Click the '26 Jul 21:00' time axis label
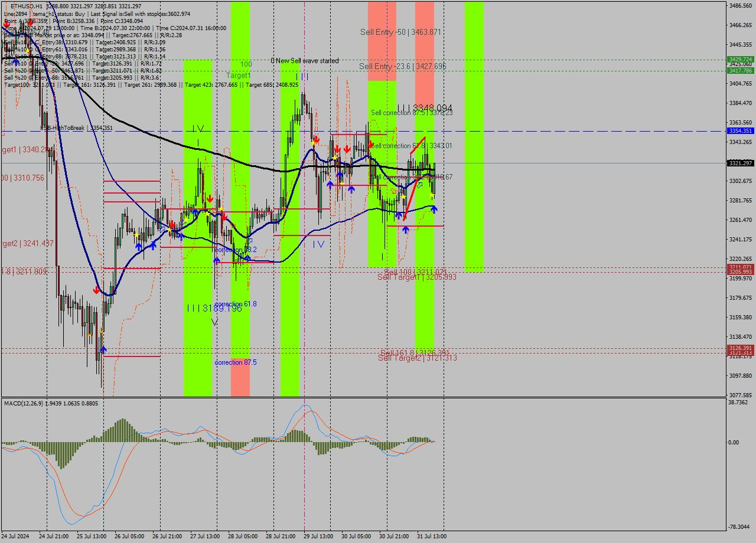The image size is (756, 543). (167, 537)
